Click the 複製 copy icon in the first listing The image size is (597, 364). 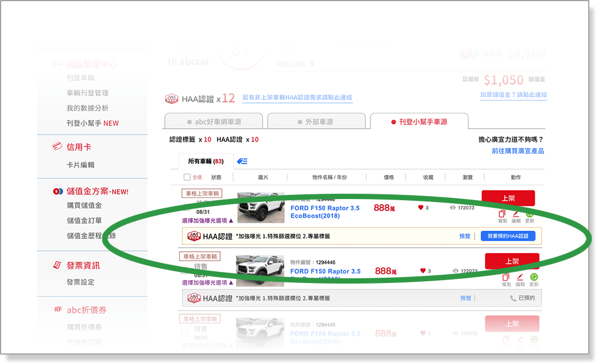tap(502, 214)
